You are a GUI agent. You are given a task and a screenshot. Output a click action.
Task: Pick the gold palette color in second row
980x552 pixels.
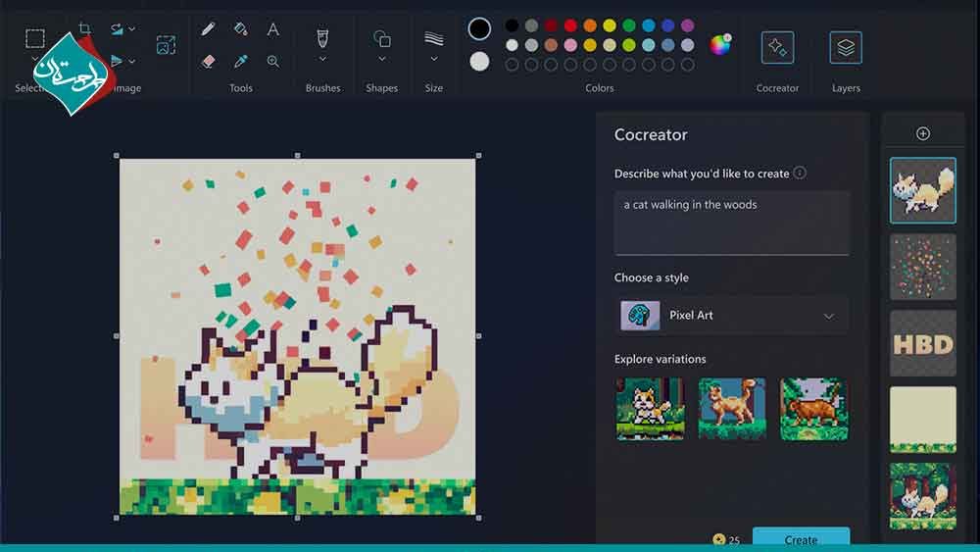click(590, 45)
